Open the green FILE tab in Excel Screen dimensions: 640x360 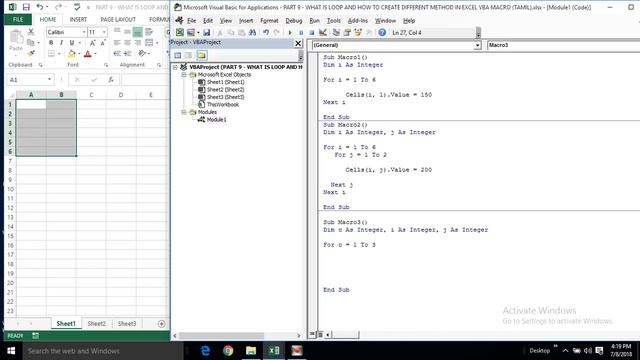tap(18, 19)
